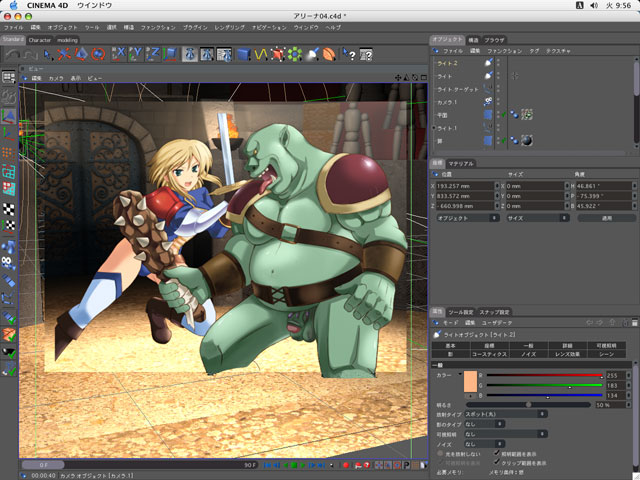Select the Scale tool icon
The image size is (640, 480).
81,54
